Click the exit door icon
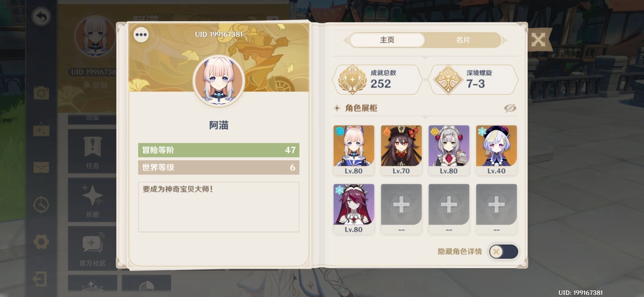This screenshot has width=644, height=297. [40, 279]
